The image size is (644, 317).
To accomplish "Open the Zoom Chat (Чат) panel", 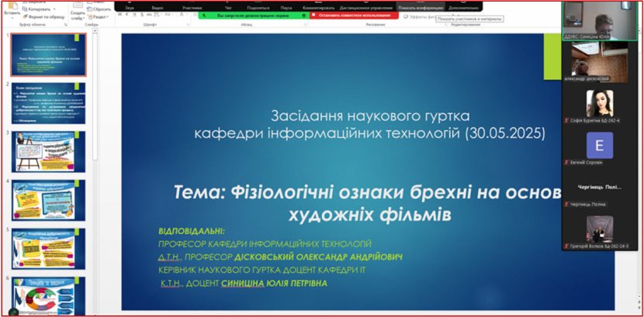I will pos(228,7).
